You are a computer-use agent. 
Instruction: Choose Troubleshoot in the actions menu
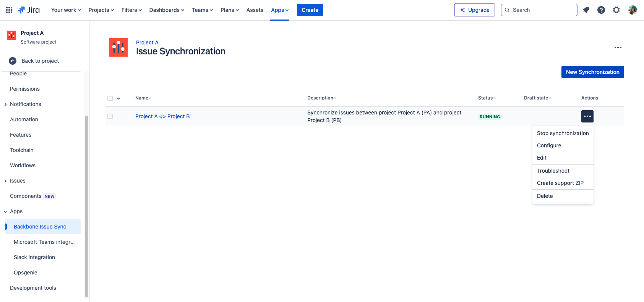pyautogui.click(x=553, y=171)
